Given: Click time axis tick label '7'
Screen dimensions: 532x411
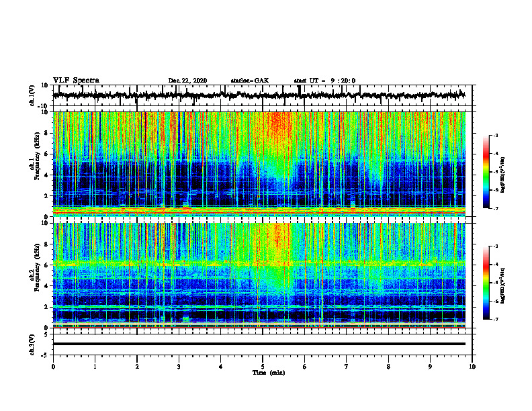Looking at the screenshot, I should pos(347,367).
